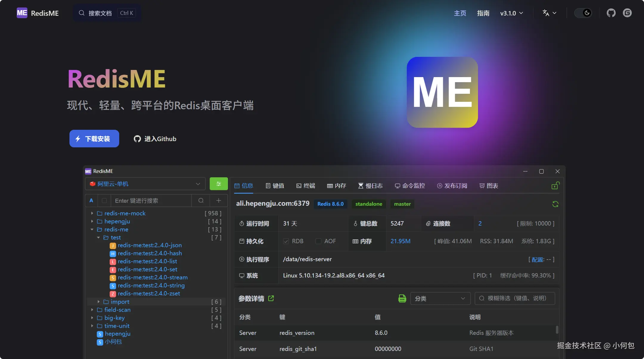
Task: Switch to the 键值 tab
Action: (x=275, y=186)
